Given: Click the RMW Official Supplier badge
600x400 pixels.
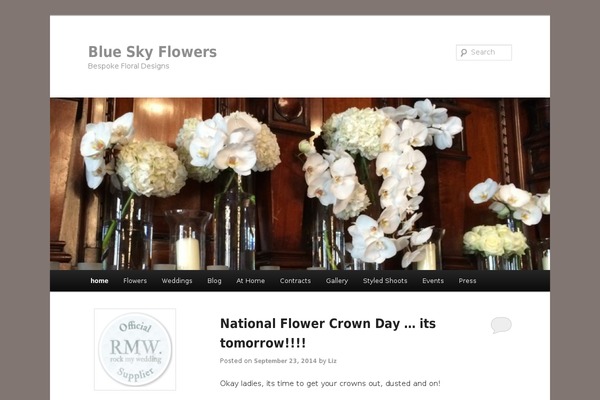Looking at the screenshot, I should (x=135, y=349).
